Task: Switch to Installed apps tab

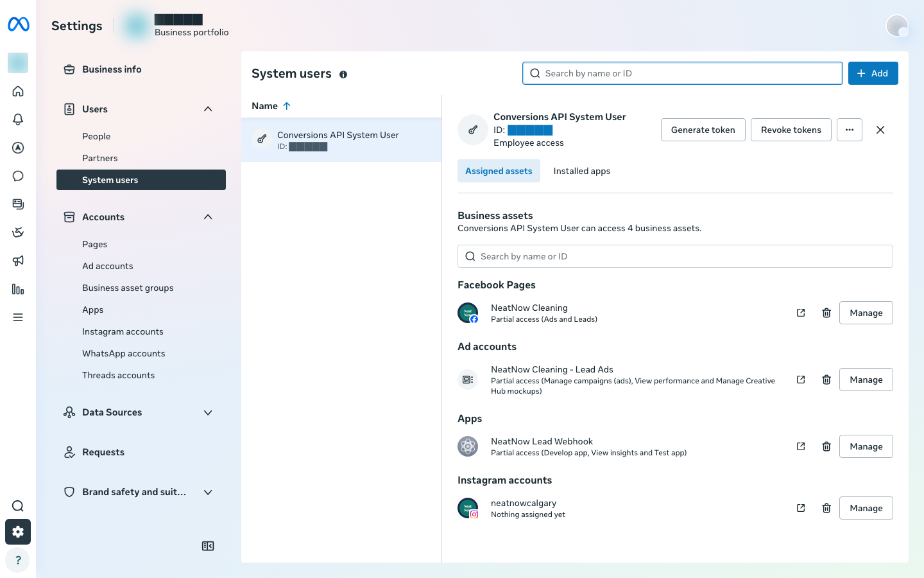Action: tap(582, 171)
